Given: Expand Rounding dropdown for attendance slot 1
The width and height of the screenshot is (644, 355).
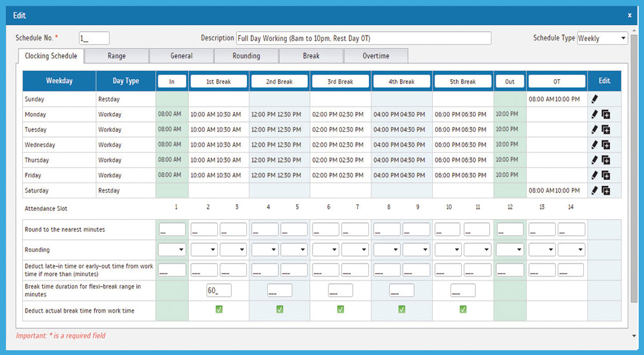Looking at the screenshot, I should click(172, 250).
